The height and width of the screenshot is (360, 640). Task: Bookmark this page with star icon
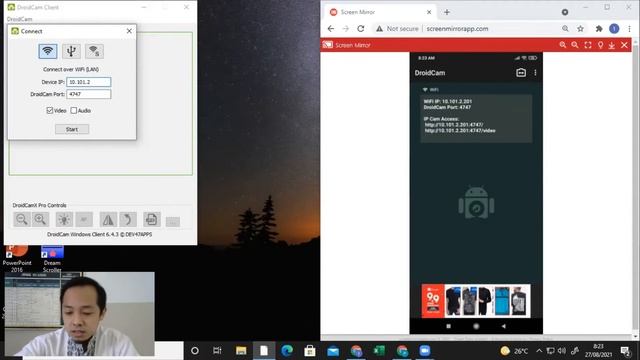coord(580,29)
